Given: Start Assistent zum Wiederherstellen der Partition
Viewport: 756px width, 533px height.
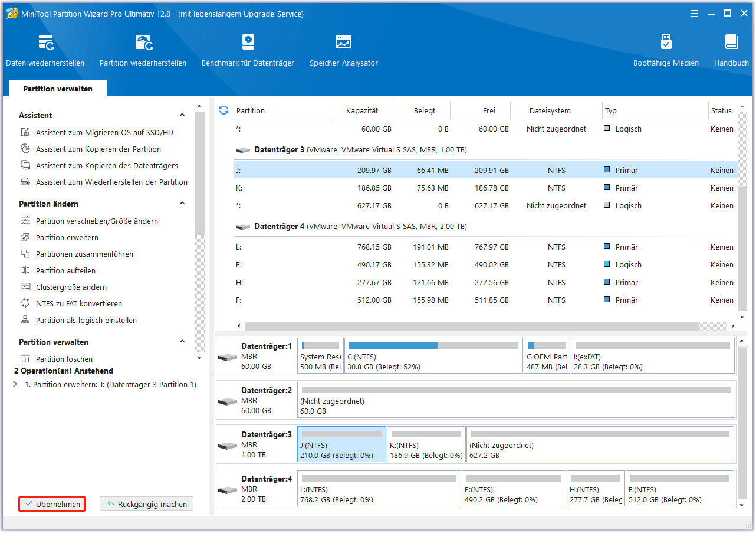Looking at the screenshot, I should click(111, 182).
